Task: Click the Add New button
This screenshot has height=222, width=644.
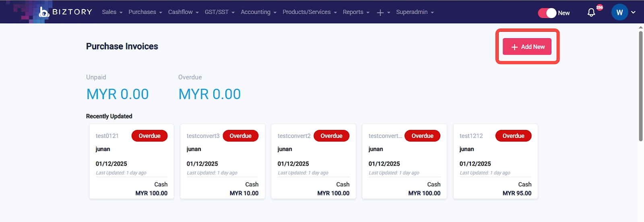Action: pyautogui.click(x=527, y=47)
